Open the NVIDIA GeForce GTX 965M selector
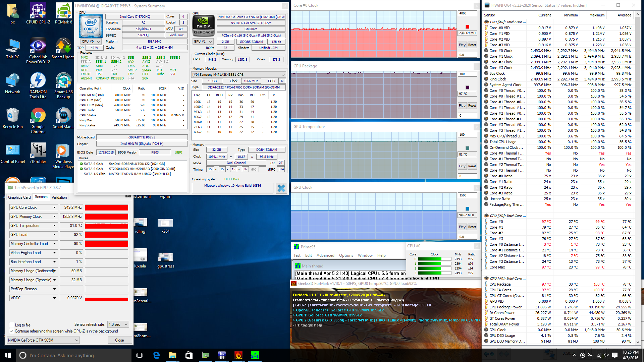This screenshot has width=644, height=362. pos(43,340)
